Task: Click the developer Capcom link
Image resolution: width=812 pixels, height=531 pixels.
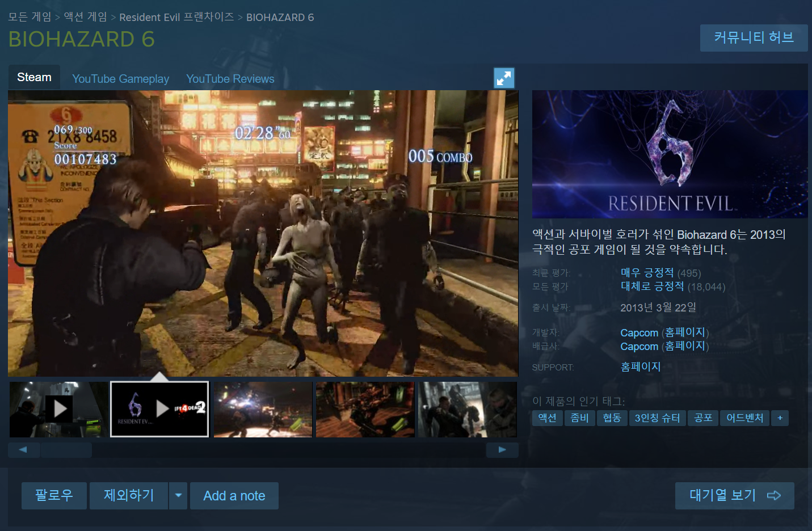Action: 639,333
